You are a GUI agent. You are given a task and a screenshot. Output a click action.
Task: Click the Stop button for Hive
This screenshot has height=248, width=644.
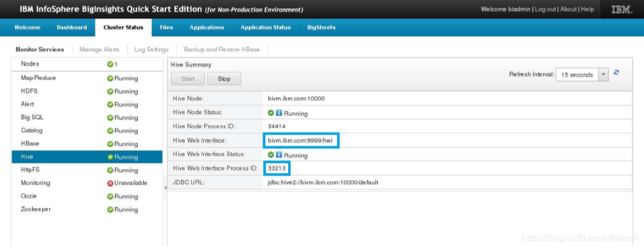click(224, 78)
